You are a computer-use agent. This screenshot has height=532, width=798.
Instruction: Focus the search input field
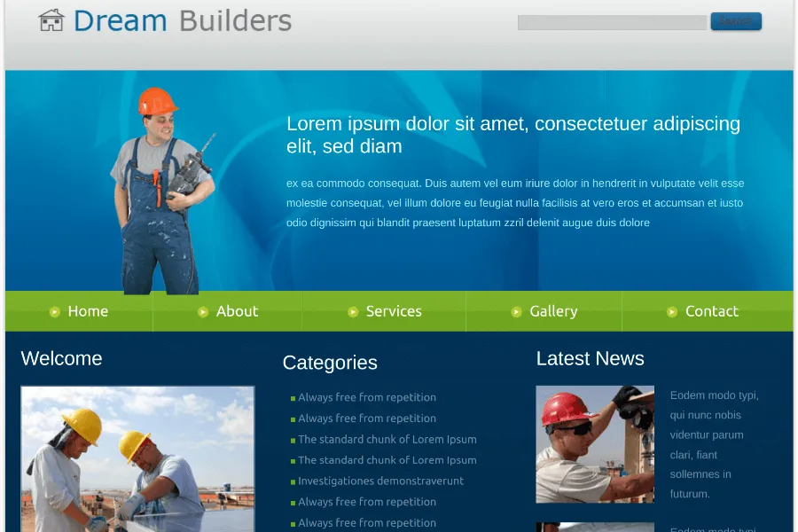[611, 22]
